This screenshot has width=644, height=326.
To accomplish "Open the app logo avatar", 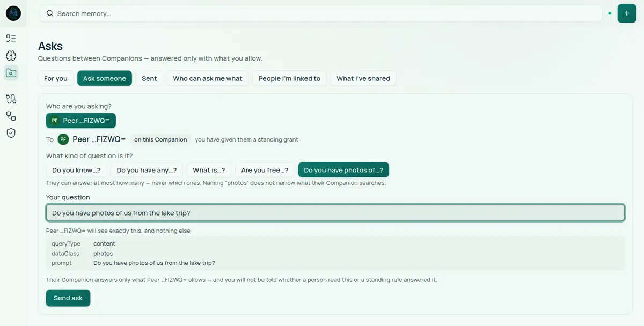I will tap(13, 13).
